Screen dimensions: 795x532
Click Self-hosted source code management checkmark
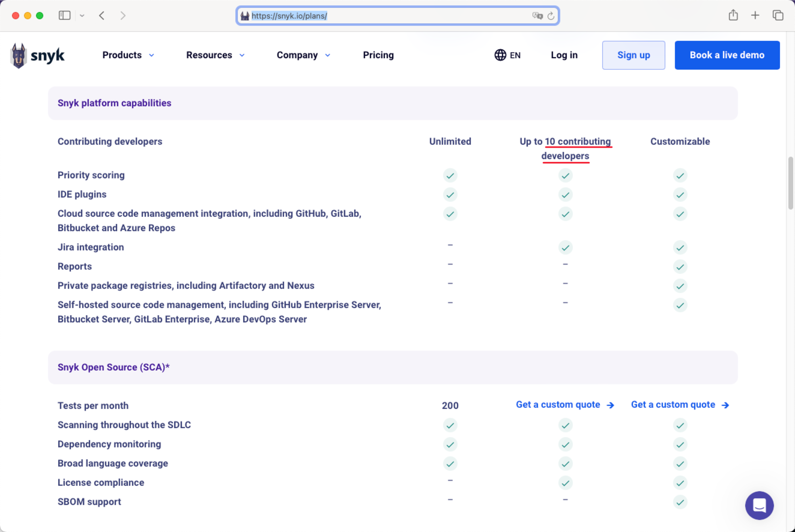point(680,305)
